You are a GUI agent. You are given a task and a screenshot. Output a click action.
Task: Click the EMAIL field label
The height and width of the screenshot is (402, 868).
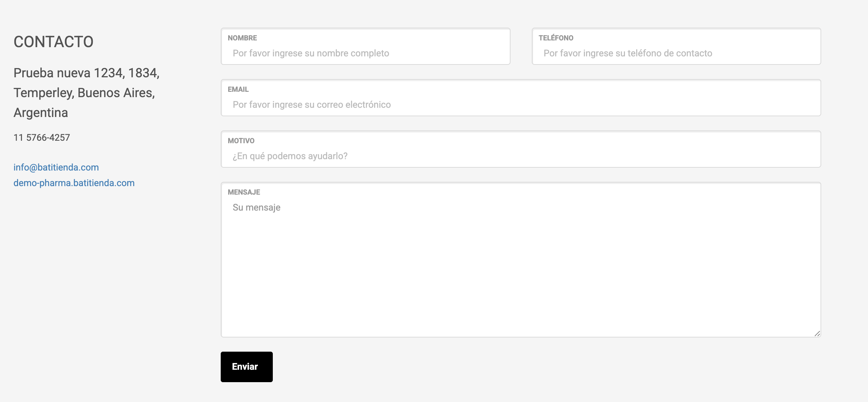click(238, 89)
